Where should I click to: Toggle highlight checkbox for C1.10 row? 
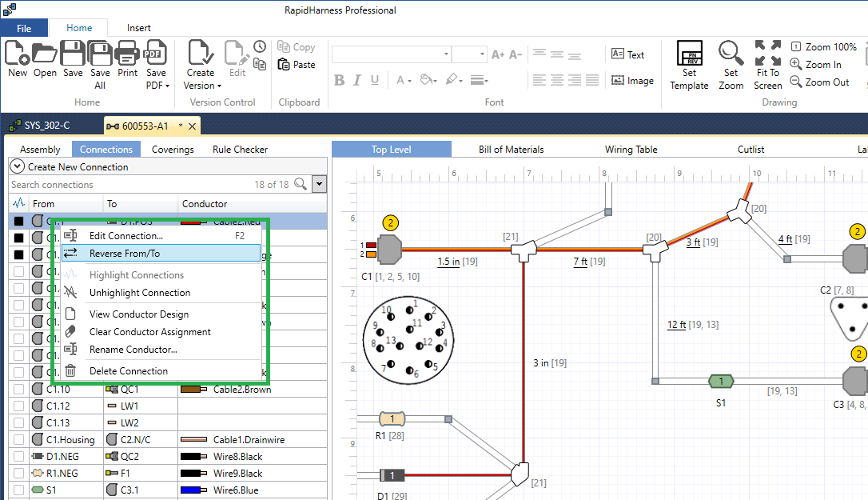point(19,389)
